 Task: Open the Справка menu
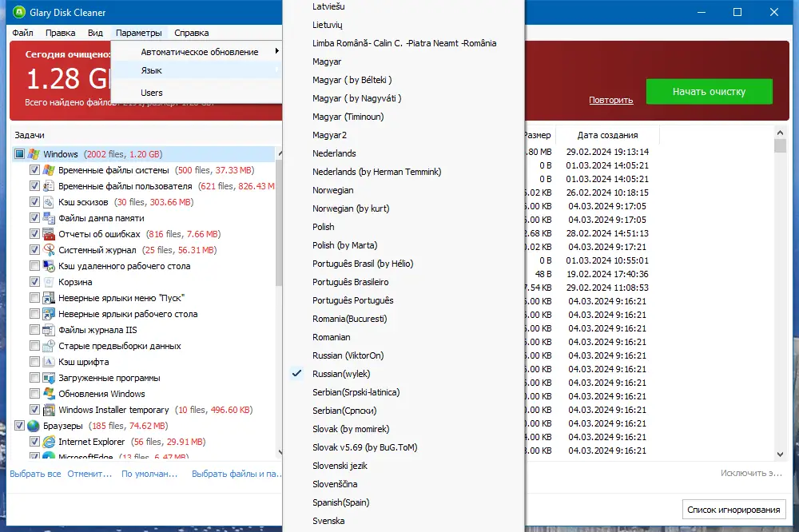pyautogui.click(x=192, y=33)
